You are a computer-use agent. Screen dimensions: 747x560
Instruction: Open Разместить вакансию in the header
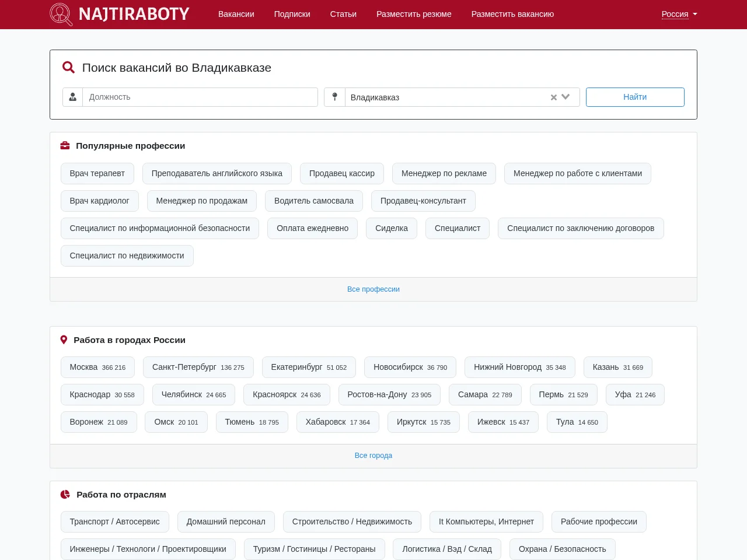(512, 14)
